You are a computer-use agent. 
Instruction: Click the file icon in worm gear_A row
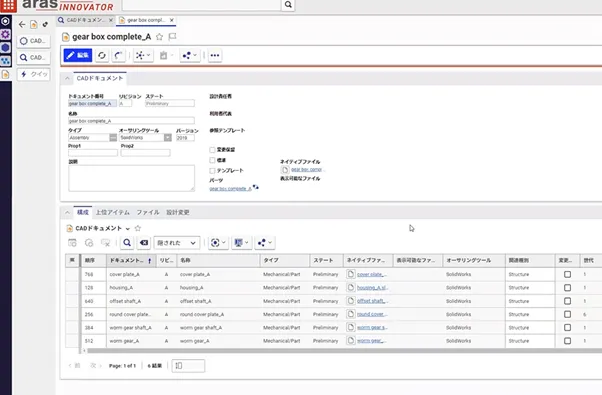coord(351,340)
